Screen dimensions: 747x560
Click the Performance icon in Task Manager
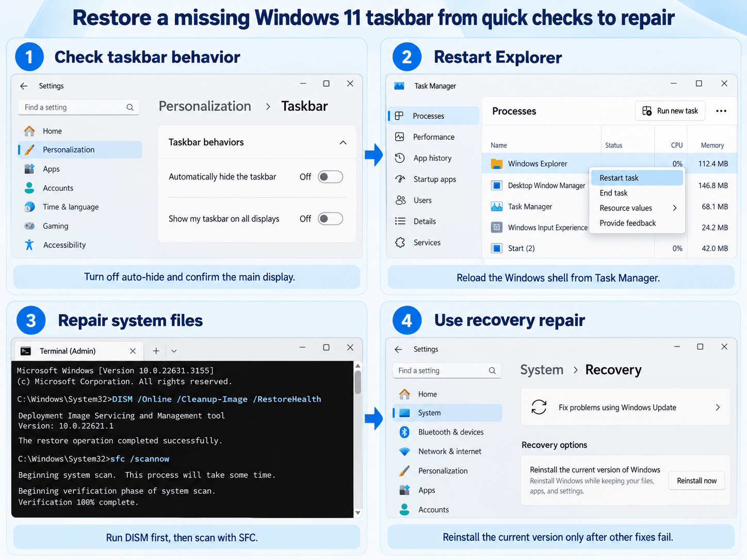click(x=399, y=137)
